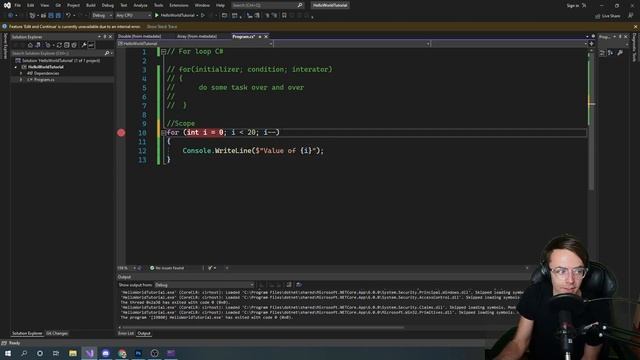Click the Solution Explorer search magnifier icon
Screen dimensions: 640x360
pyautogui.click(x=107, y=53)
